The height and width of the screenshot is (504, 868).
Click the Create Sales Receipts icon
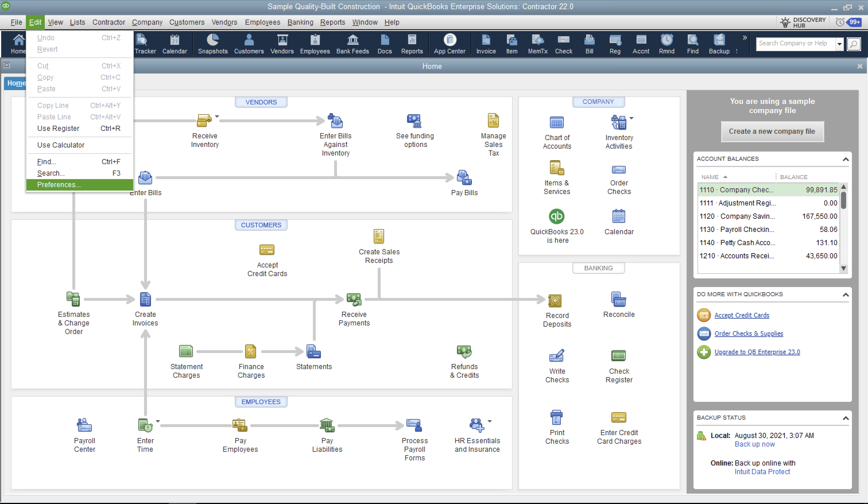pos(379,237)
